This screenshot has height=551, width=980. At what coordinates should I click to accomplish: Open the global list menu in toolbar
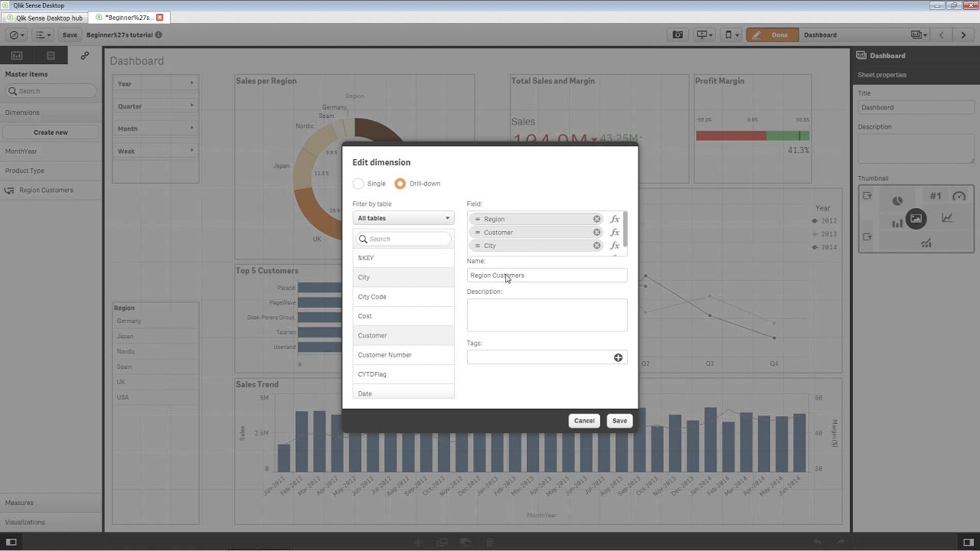click(x=43, y=34)
